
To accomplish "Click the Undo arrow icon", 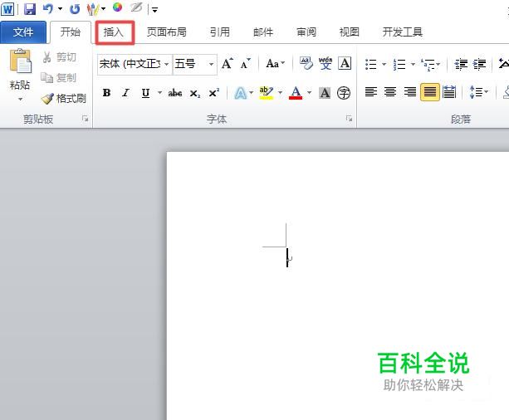I will (x=47, y=9).
